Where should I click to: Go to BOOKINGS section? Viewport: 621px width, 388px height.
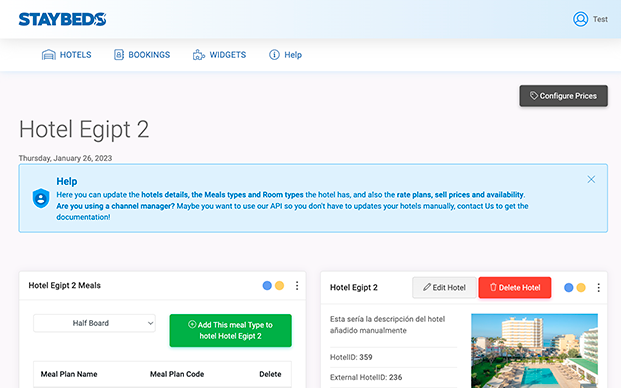click(142, 55)
